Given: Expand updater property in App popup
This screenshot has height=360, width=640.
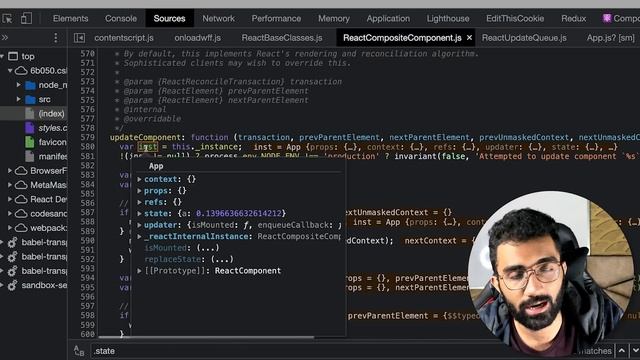Looking at the screenshot, I should click(140, 225).
